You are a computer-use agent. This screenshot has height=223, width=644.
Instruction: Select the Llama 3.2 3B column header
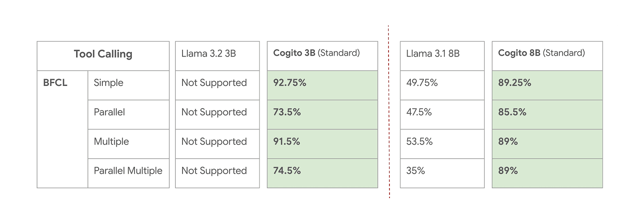tap(208, 54)
